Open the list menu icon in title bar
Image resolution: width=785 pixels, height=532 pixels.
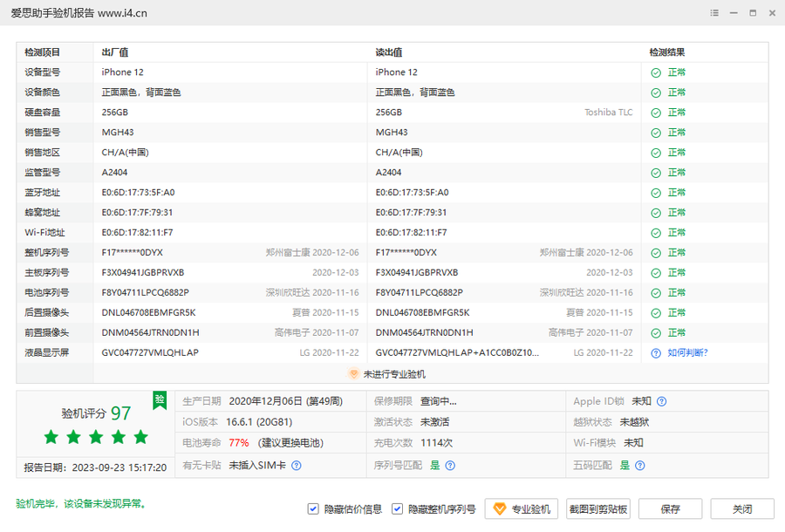tap(714, 13)
